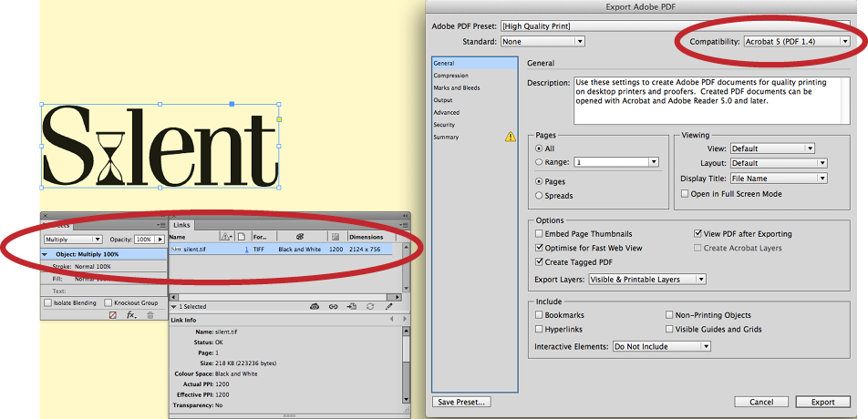Click the trash icon in Effects panel
The height and width of the screenshot is (419, 868).
(150, 315)
